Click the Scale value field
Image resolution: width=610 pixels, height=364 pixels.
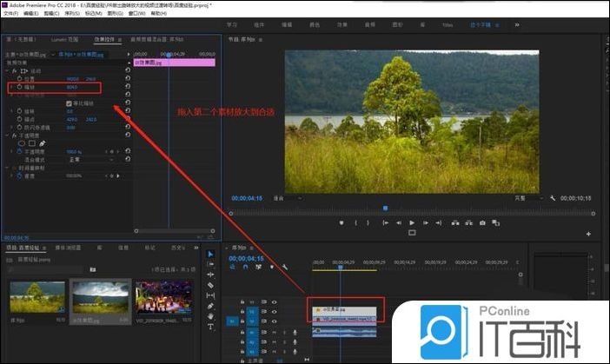72,87
